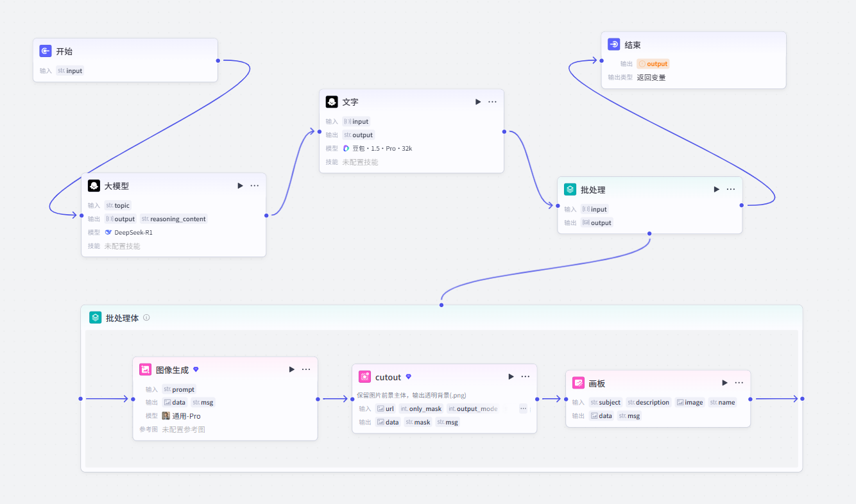Click the output port of 开始 node

[x=218, y=61]
